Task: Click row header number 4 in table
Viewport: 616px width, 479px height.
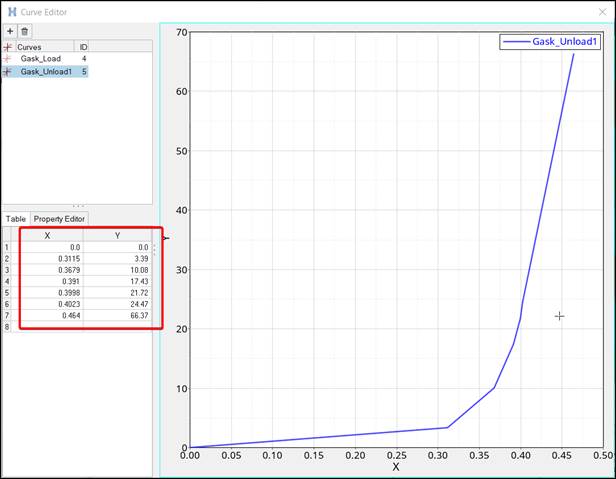Action: (6, 281)
